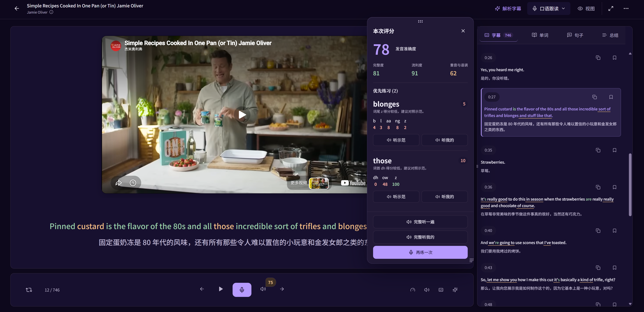The height and width of the screenshot is (312, 644).
Task: Play 完整听我的 full recording
Action: pos(420,237)
